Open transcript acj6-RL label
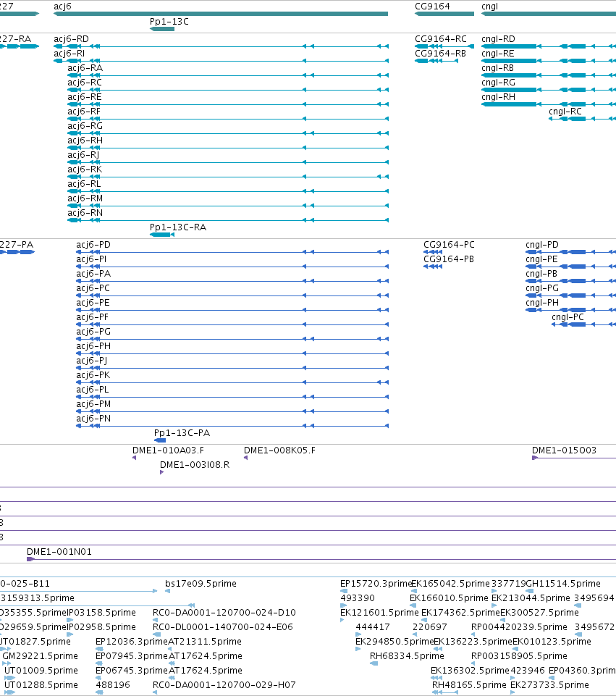This screenshot has height=696, width=616. pyautogui.click(x=84, y=184)
